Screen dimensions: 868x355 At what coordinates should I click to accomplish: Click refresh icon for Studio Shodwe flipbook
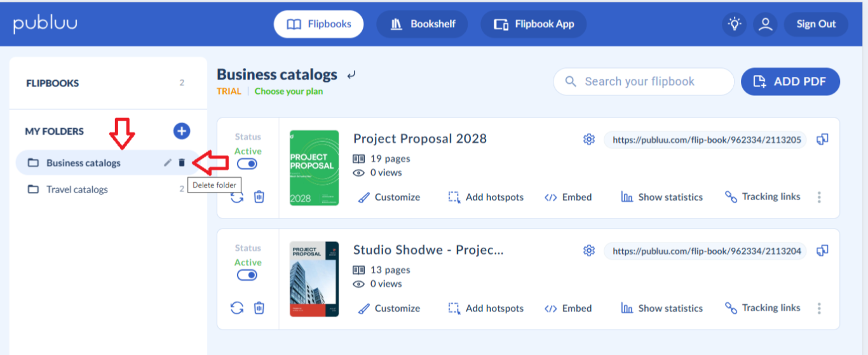coord(237,308)
